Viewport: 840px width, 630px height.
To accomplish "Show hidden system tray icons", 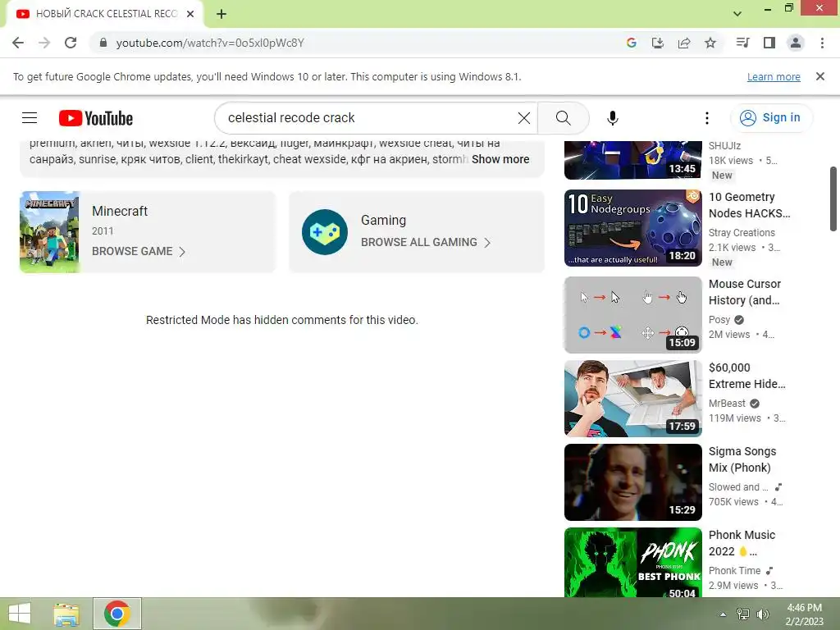I will pos(724,614).
